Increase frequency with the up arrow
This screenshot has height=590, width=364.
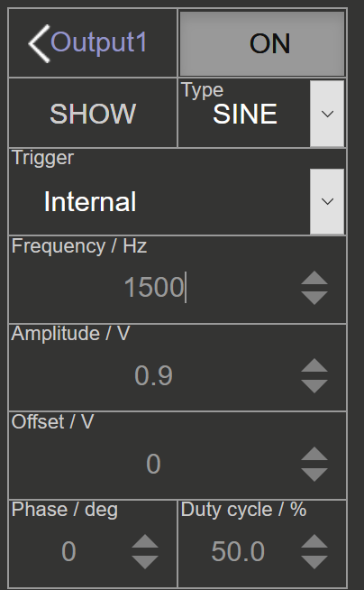click(x=314, y=278)
